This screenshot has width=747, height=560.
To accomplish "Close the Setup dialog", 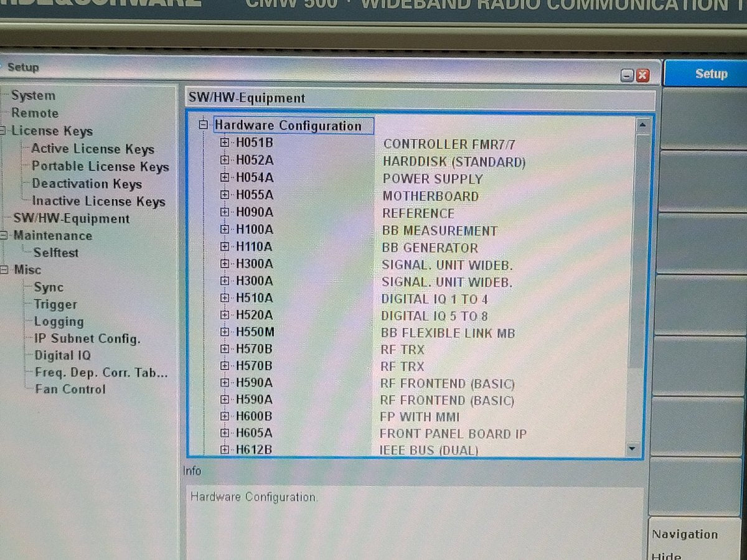I will tap(642, 75).
